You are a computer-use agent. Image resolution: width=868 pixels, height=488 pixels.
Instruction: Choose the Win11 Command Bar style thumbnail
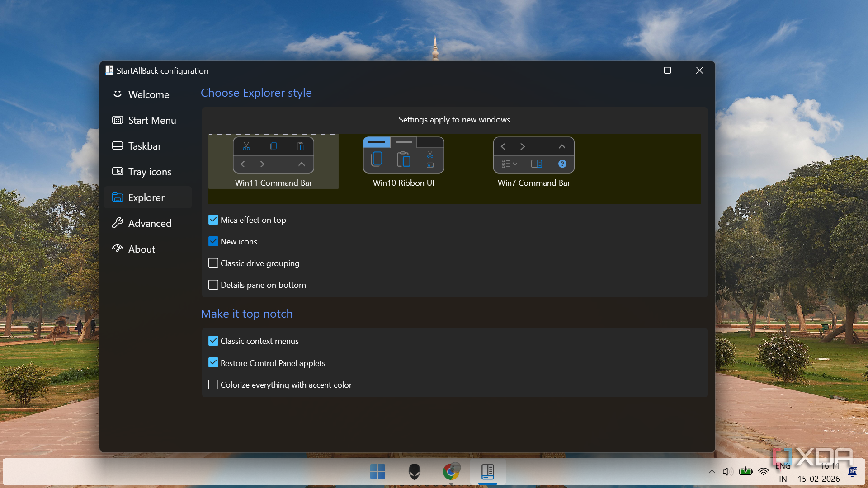point(274,155)
